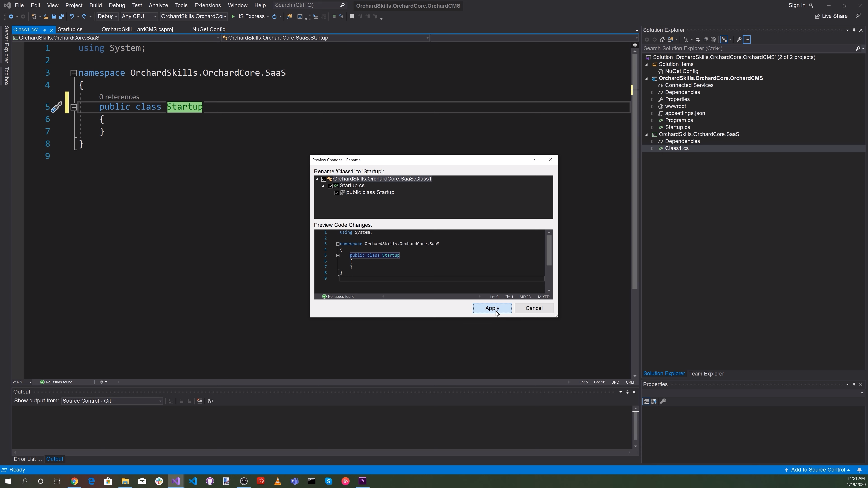Image resolution: width=868 pixels, height=488 pixels.
Task: Click the Open File folder icon
Action: [x=46, y=16]
